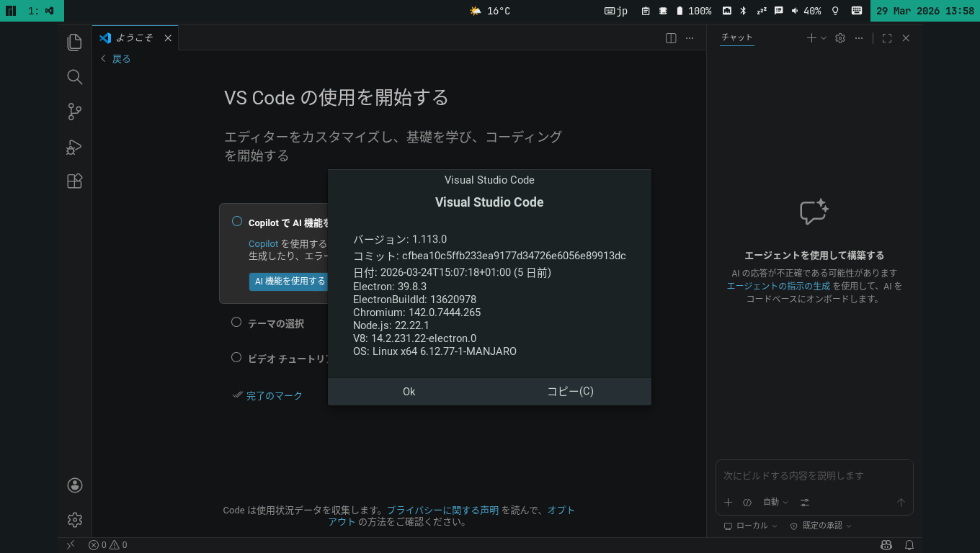Open volume control showing 40%
Image resolution: width=980 pixels, height=553 pixels.
point(806,11)
